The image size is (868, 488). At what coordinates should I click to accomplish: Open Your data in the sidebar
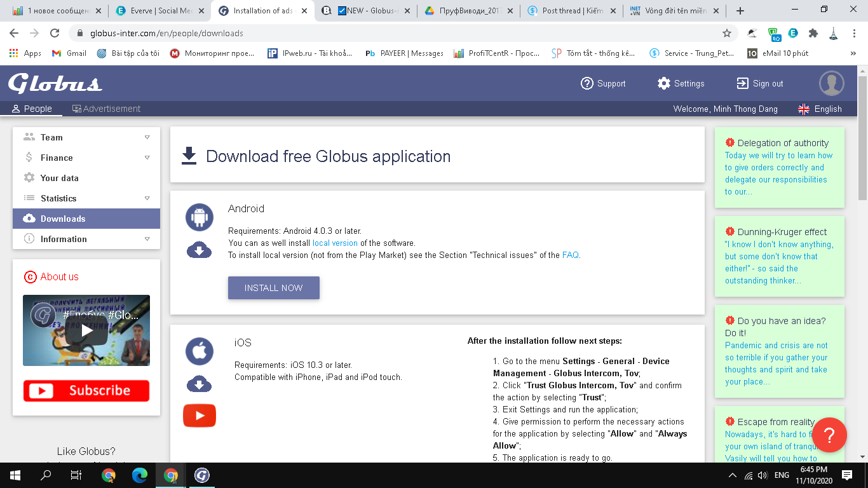tap(86, 178)
